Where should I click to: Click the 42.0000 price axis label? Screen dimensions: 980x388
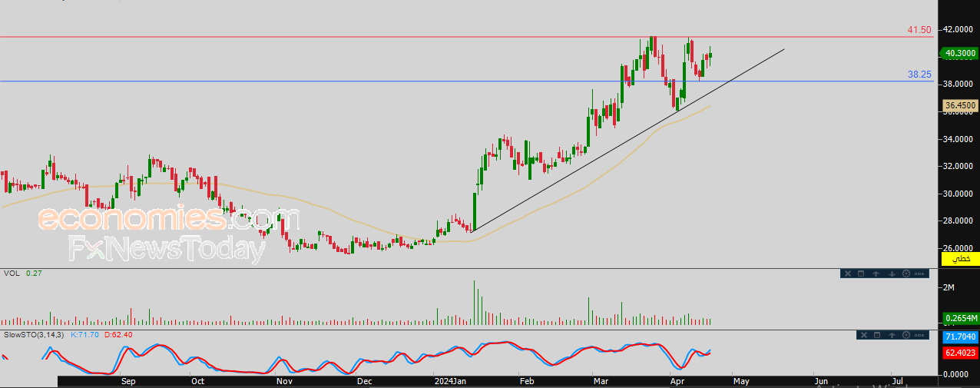coord(959,30)
